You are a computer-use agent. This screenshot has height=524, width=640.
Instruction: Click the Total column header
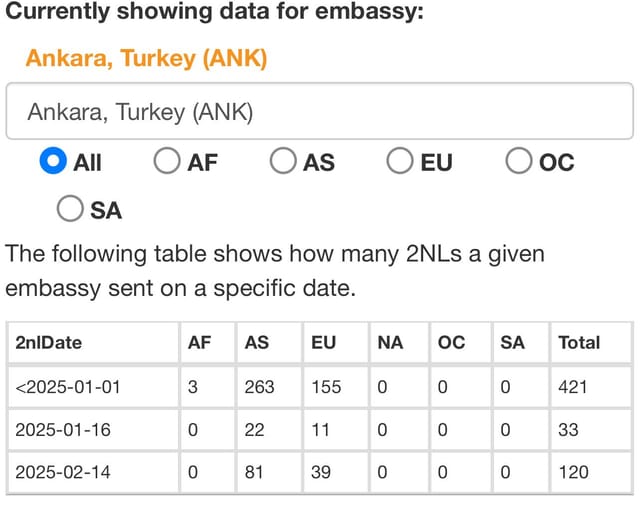[x=591, y=343]
